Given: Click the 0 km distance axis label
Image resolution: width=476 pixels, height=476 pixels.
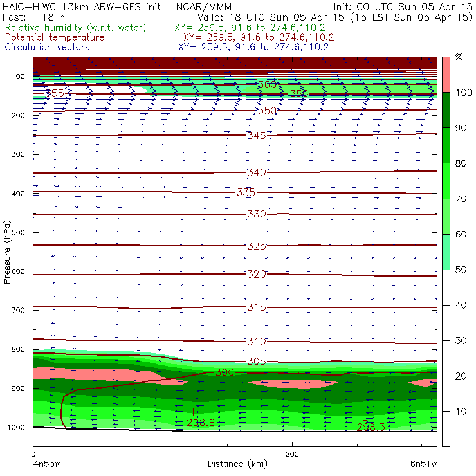Looking at the screenshot, I should click(33, 454).
